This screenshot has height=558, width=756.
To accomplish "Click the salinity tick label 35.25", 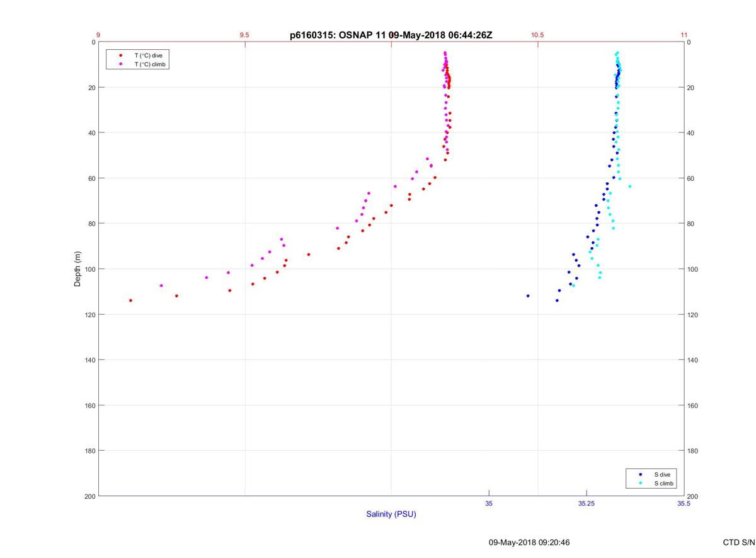I will (x=587, y=503).
